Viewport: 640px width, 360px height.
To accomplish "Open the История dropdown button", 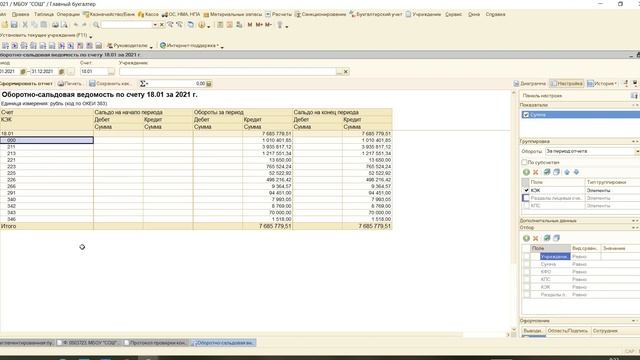I will tap(602, 83).
